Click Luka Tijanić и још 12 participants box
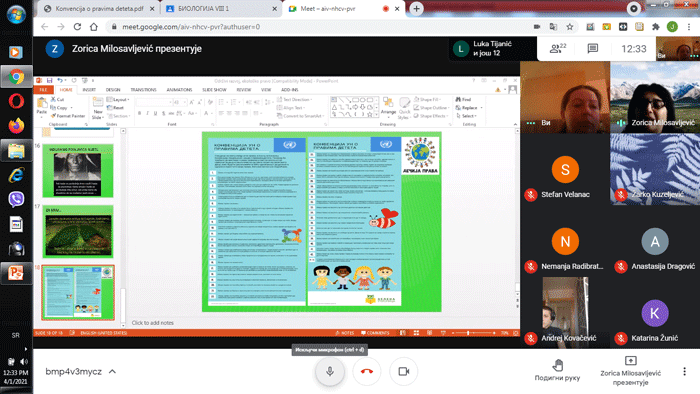This screenshot has width=700, height=394. 493,48
